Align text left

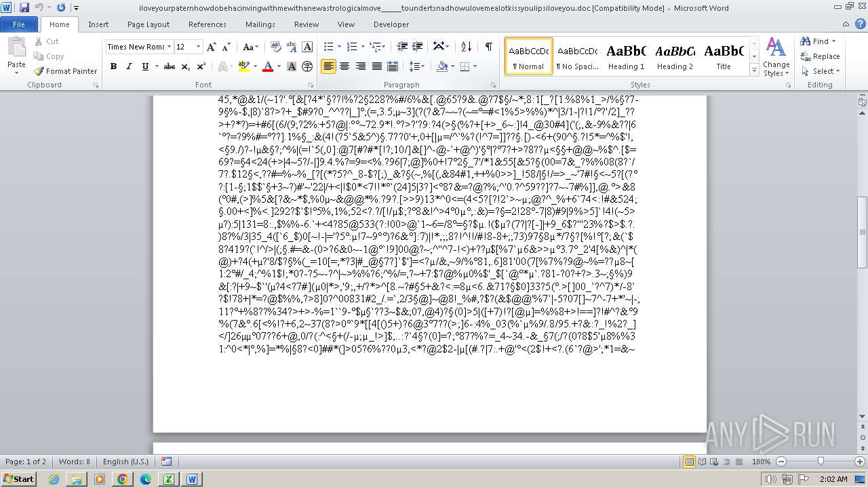(x=329, y=66)
